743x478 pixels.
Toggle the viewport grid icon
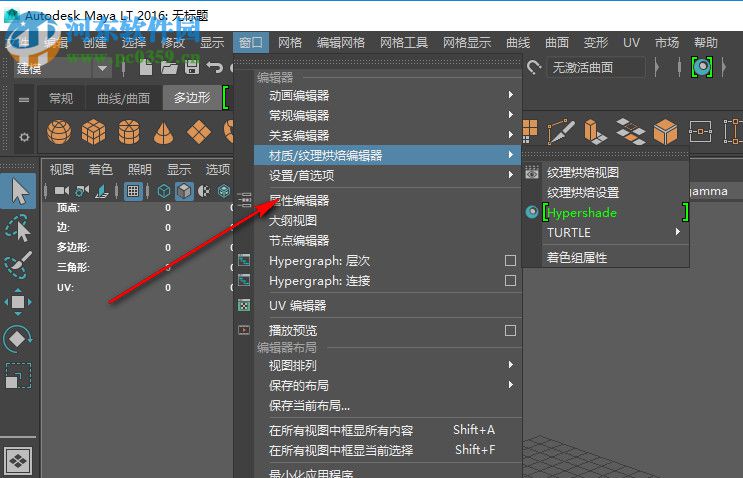click(x=133, y=191)
